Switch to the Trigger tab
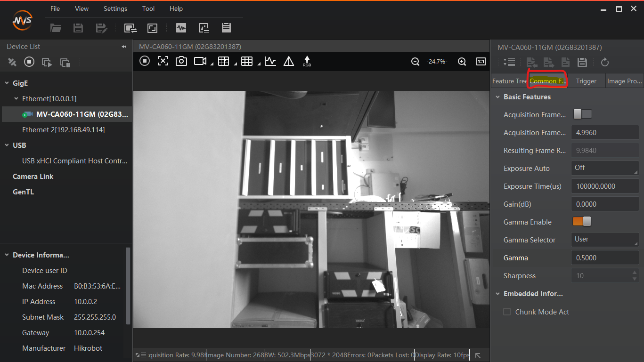The image size is (644, 362). [x=587, y=80]
